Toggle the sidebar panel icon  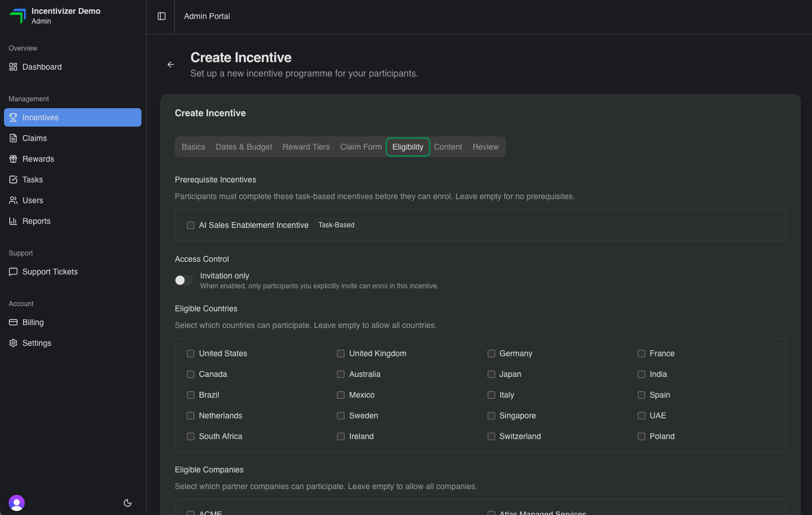coord(162,16)
